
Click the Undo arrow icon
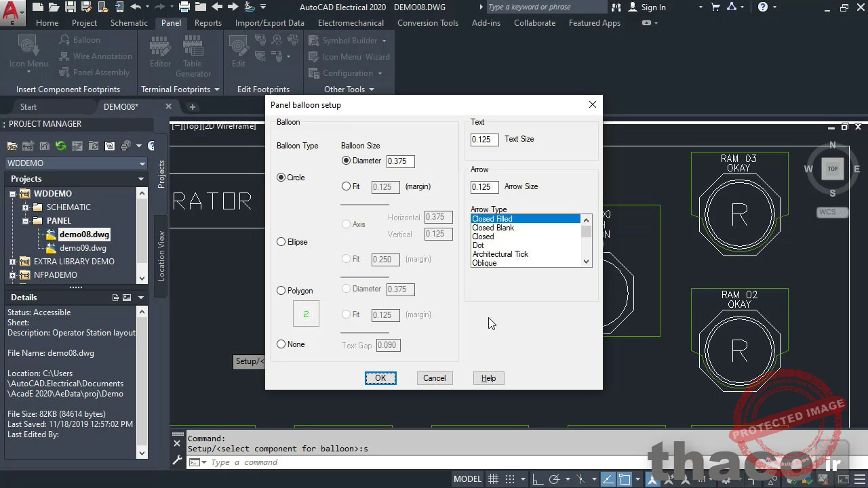click(x=136, y=7)
